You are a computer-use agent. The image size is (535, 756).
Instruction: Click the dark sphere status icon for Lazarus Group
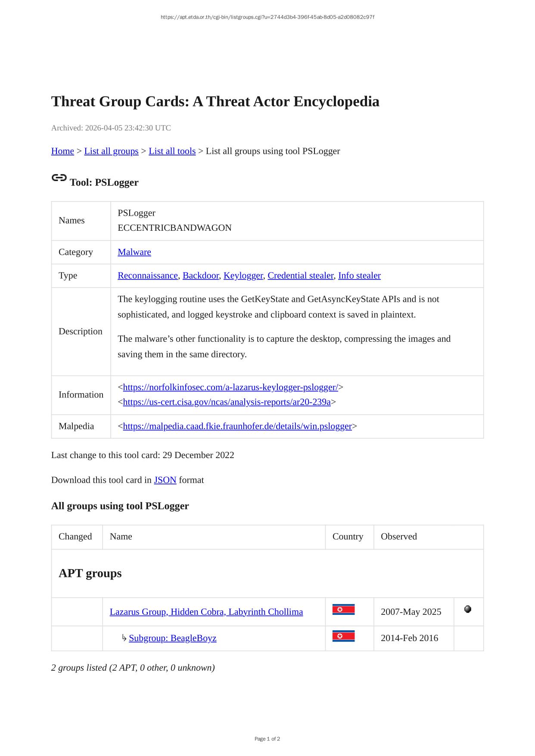click(x=468, y=609)
